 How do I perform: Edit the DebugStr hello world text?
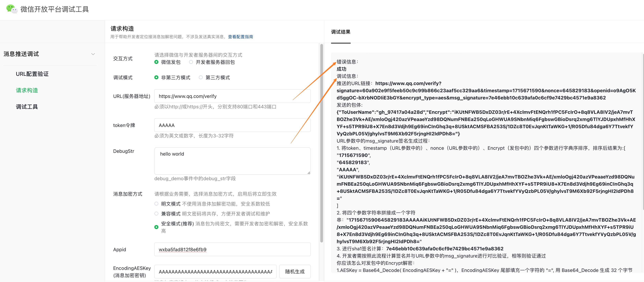click(x=232, y=161)
